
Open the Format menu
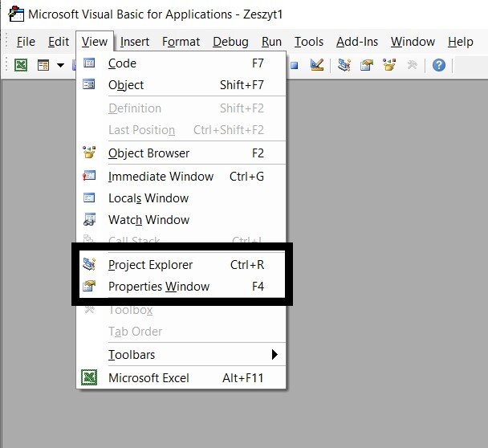click(181, 42)
